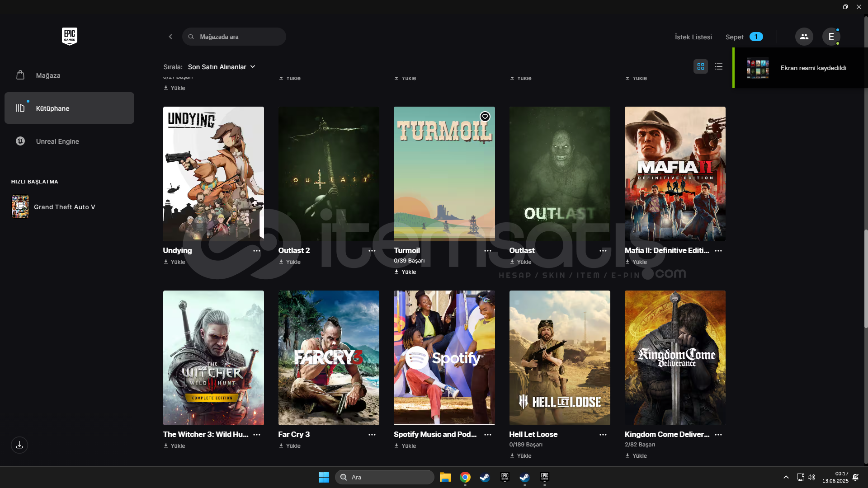
Task: Show hidden system tray icons
Action: click(x=786, y=477)
